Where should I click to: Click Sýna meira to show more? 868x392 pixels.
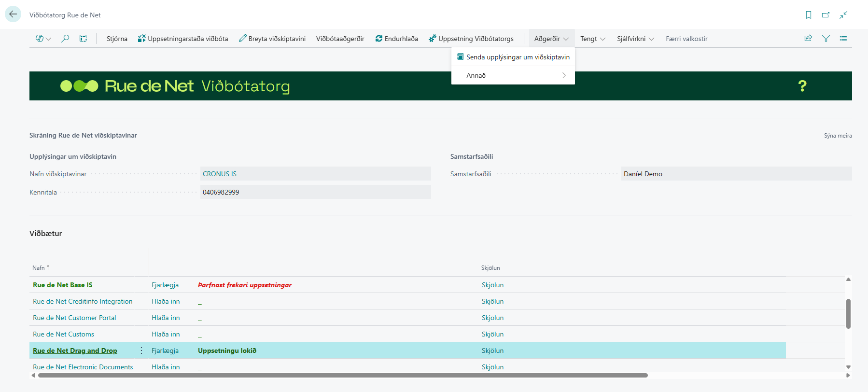pos(838,136)
